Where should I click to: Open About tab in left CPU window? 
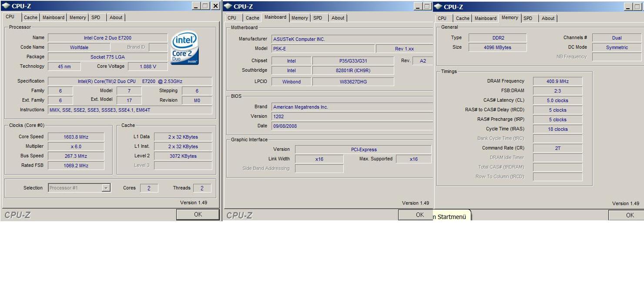[x=116, y=17]
